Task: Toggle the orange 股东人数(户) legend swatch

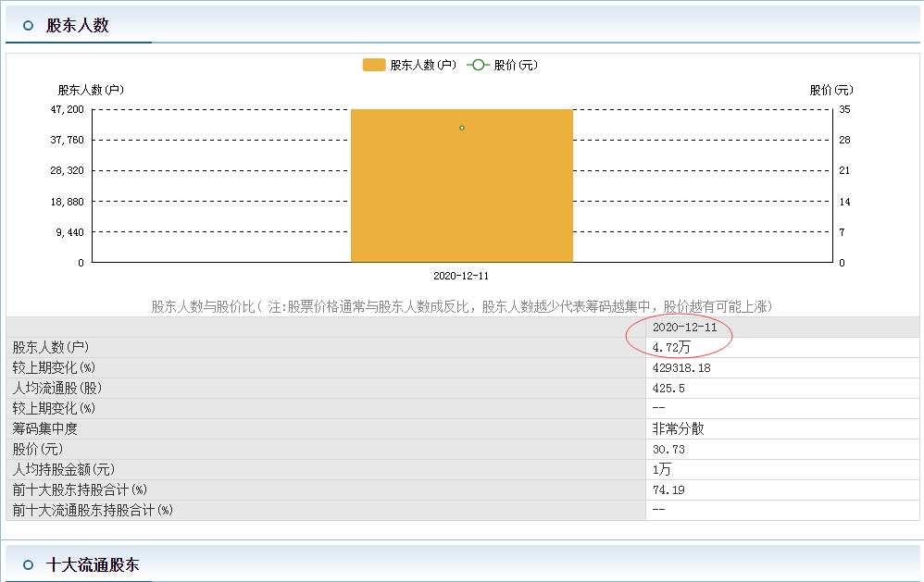Action: pyautogui.click(x=374, y=65)
